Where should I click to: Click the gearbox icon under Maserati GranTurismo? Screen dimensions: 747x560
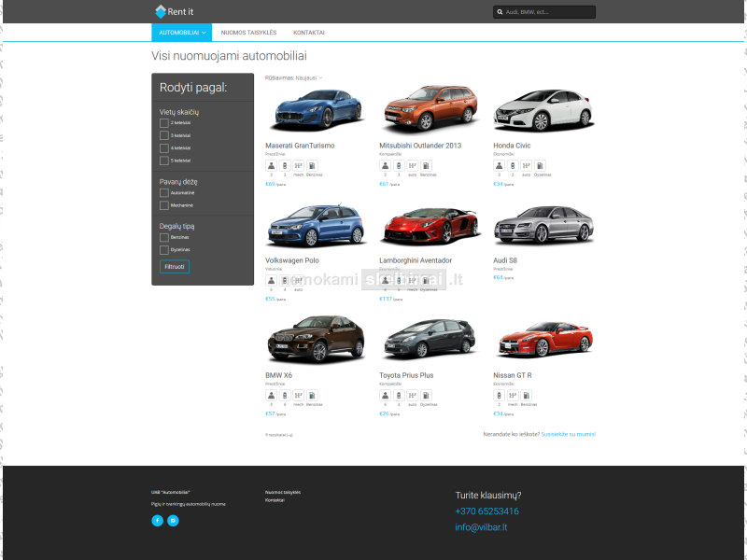tap(298, 166)
